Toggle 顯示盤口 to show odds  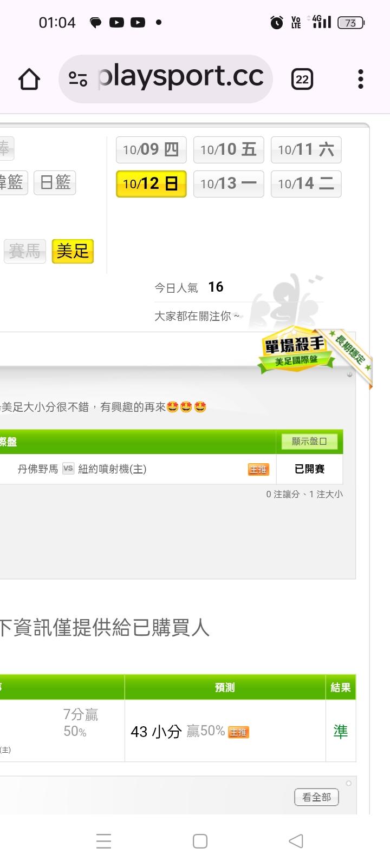(x=309, y=442)
